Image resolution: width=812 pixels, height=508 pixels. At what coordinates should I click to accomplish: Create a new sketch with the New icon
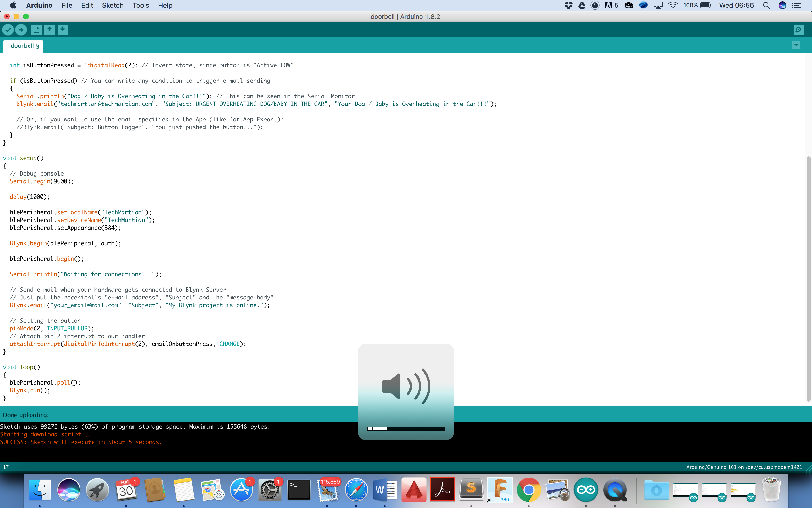[36, 30]
